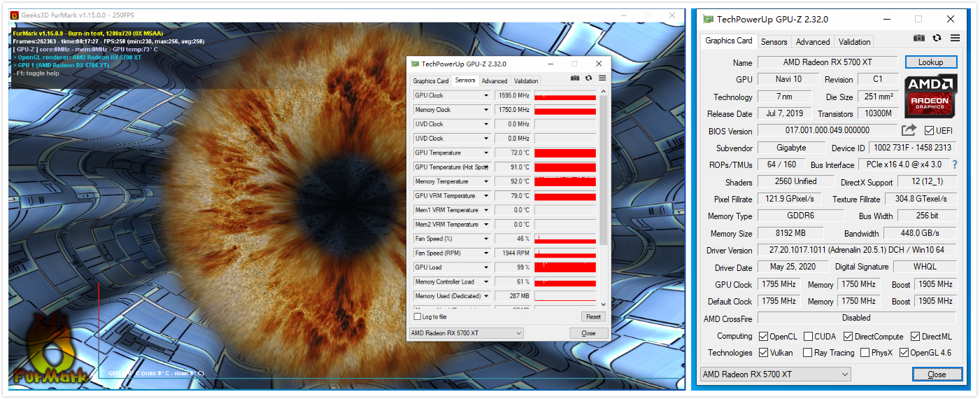Click the camera icon in the Sensors window
Image resolution: width=980 pixels, height=399 pixels.
tap(575, 78)
